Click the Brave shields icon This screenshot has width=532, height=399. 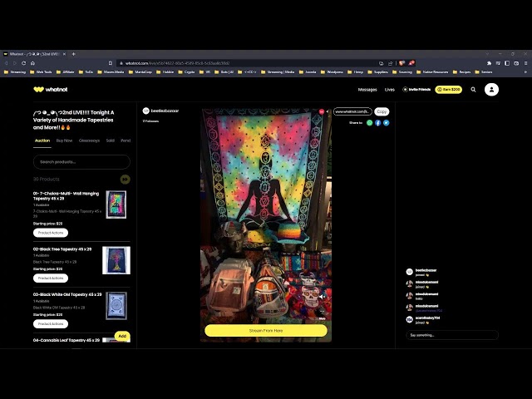click(402, 63)
